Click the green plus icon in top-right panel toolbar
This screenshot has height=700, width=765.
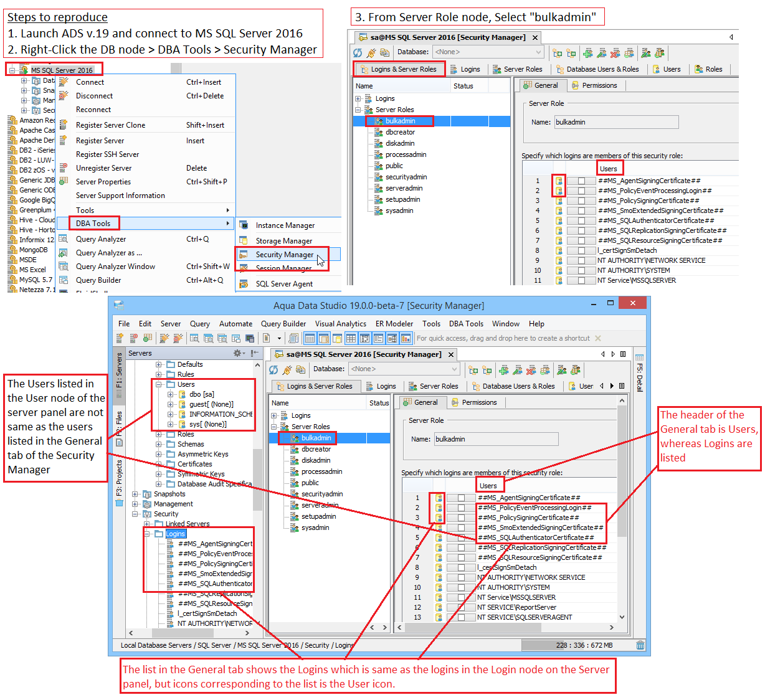coord(588,53)
